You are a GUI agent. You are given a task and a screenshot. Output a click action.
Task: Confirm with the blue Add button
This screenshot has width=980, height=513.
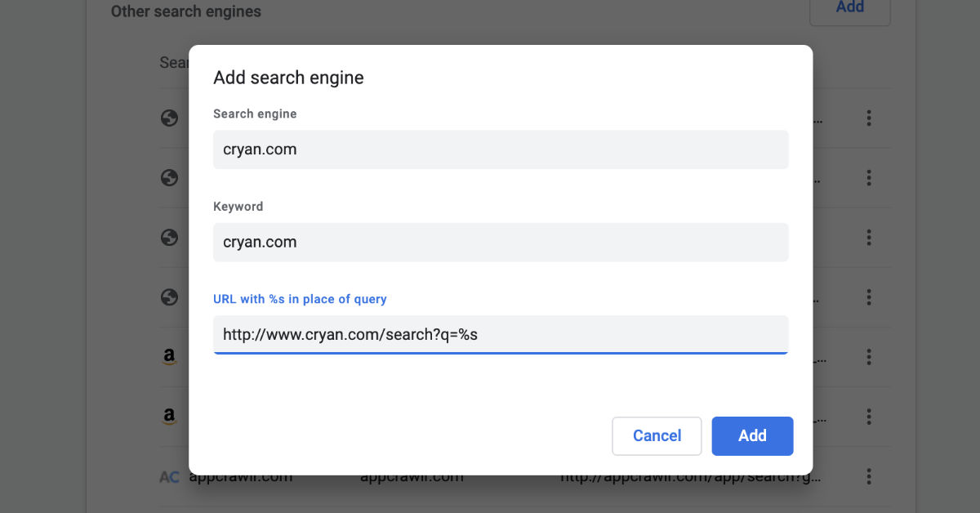click(752, 436)
